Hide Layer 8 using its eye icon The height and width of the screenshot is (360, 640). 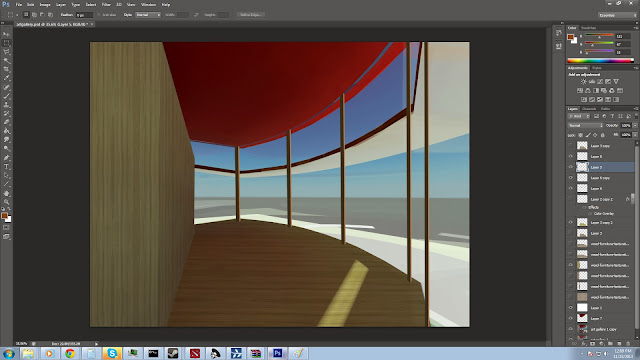[571, 156]
